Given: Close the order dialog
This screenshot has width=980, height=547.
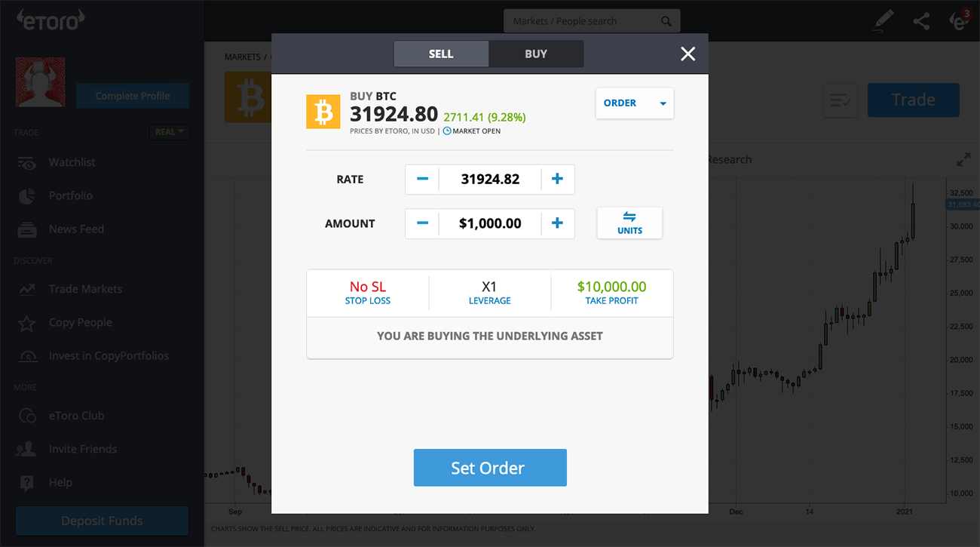Looking at the screenshot, I should [688, 54].
